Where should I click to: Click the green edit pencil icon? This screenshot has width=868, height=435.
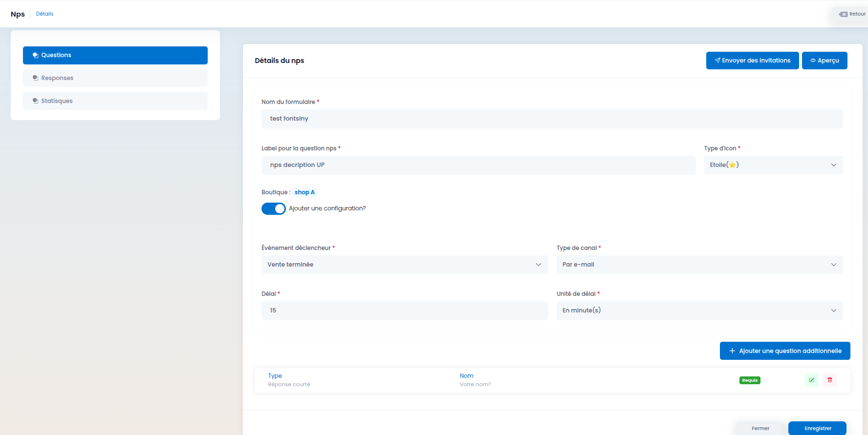click(x=812, y=380)
